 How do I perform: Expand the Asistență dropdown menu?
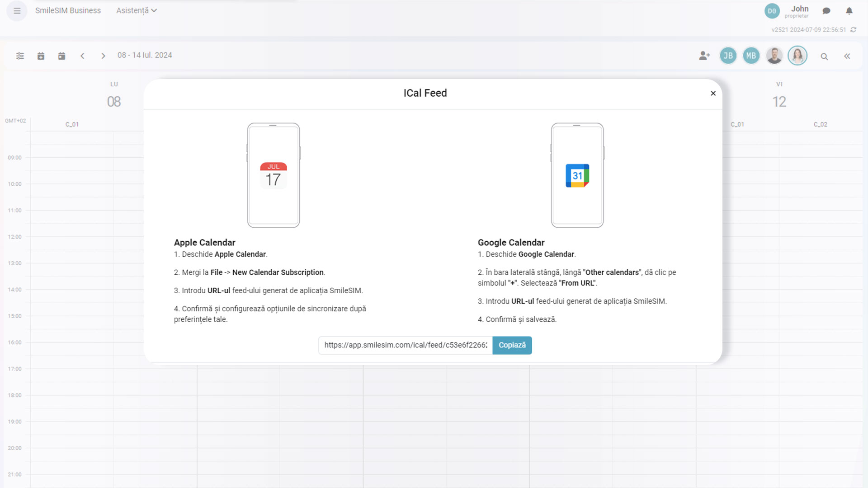click(136, 10)
